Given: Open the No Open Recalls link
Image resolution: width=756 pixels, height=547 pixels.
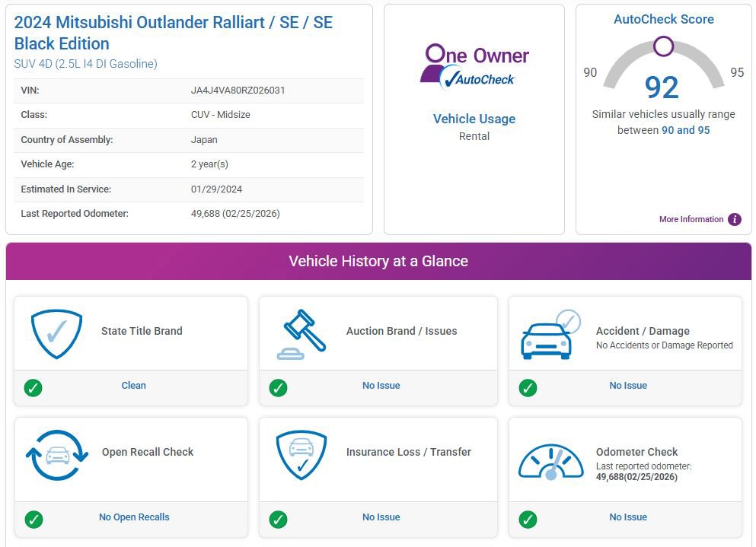Looking at the screenshot, I should click(134, 517).
